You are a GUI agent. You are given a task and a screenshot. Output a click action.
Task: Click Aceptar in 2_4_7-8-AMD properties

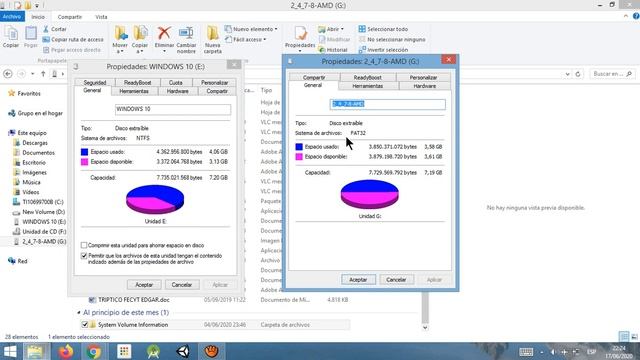click(358, 280)
